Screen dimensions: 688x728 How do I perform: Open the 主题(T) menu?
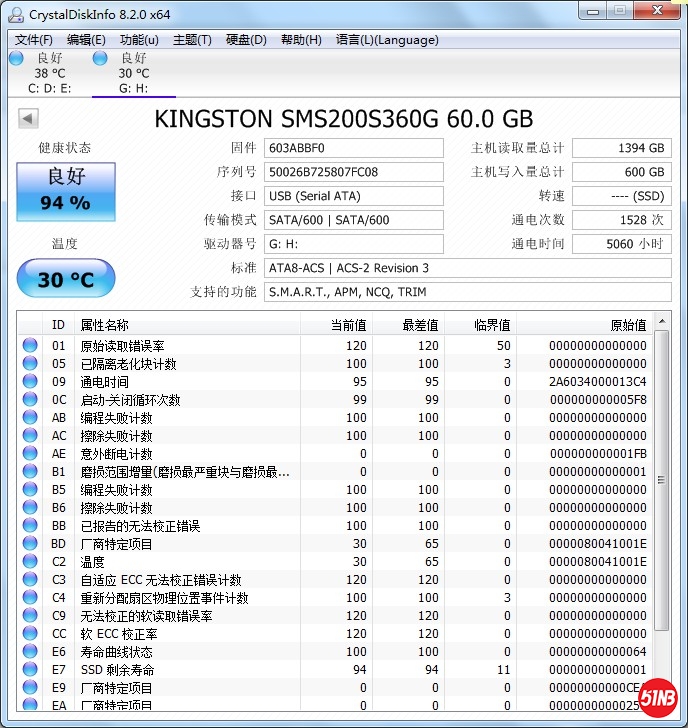coord(192,40)
